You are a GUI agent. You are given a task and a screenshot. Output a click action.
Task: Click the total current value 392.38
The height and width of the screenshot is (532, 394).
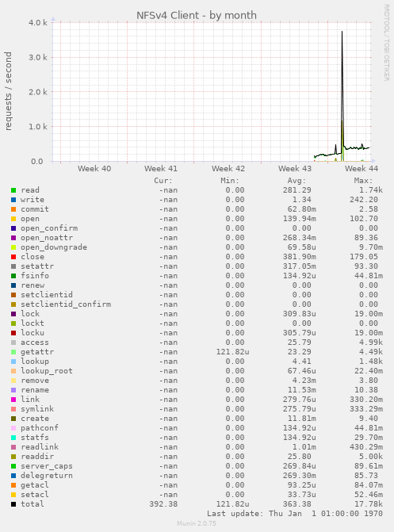coord(163,504)
